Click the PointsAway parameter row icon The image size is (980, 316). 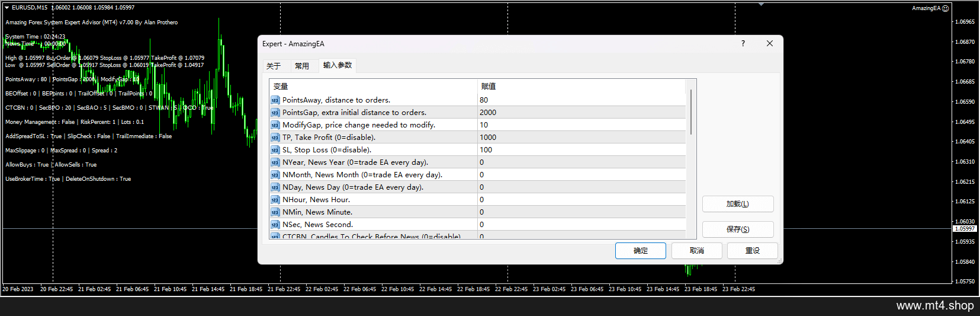(275, 100)
